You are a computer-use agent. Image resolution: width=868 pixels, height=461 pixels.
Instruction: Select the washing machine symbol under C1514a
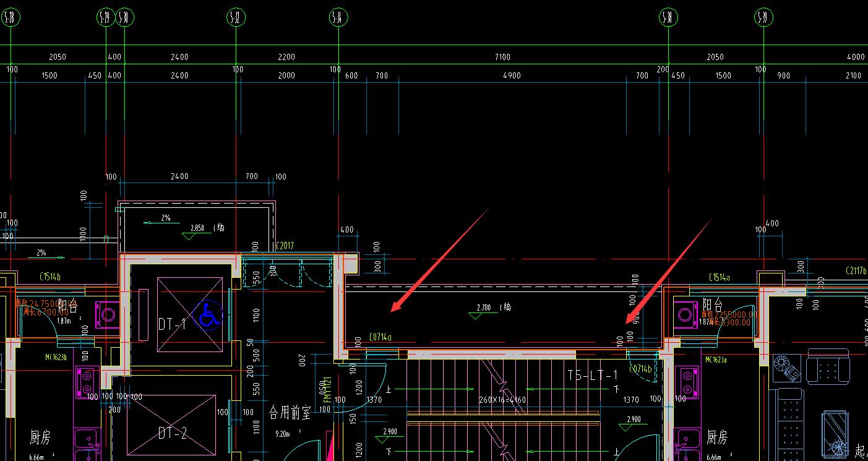click(x=684, y=315)
